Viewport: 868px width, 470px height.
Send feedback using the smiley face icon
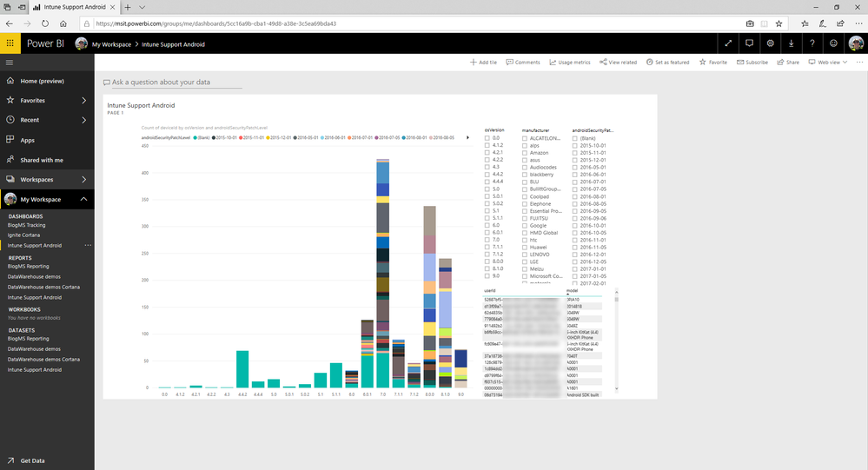pyautogui.click(x=833, y=43)
